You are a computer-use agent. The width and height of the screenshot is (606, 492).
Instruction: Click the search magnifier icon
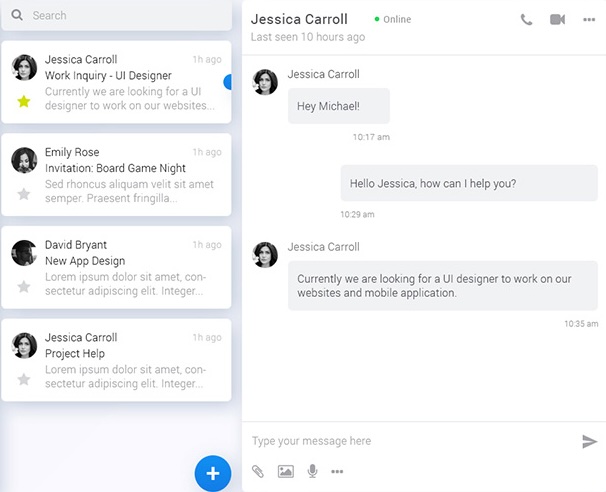pyautogui.click(x=17, y=15)
